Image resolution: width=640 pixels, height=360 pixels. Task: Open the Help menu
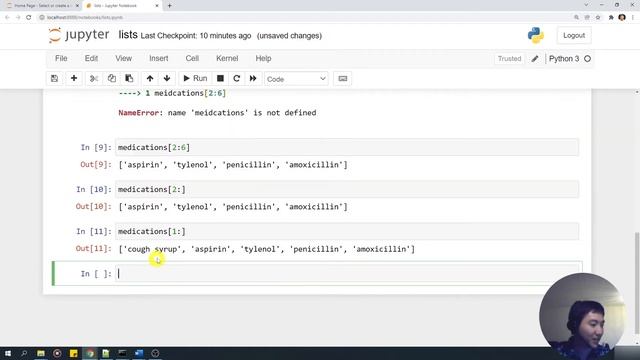pos(263,58)
